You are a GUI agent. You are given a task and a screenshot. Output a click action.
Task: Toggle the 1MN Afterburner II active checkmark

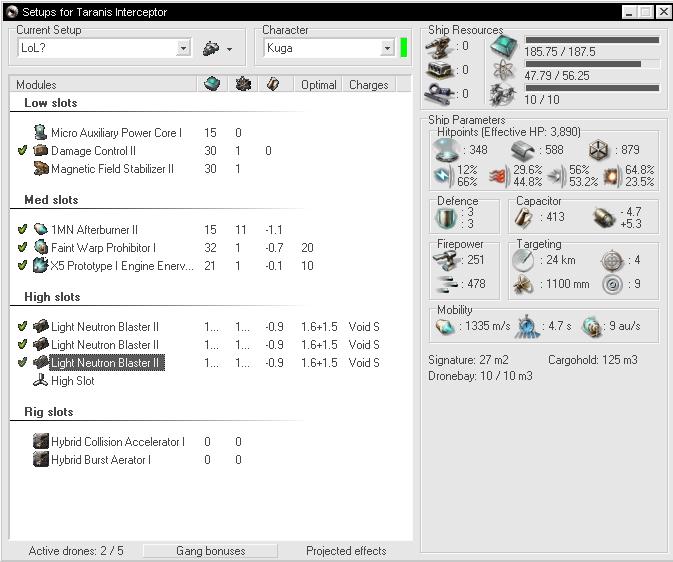(23, 229)
